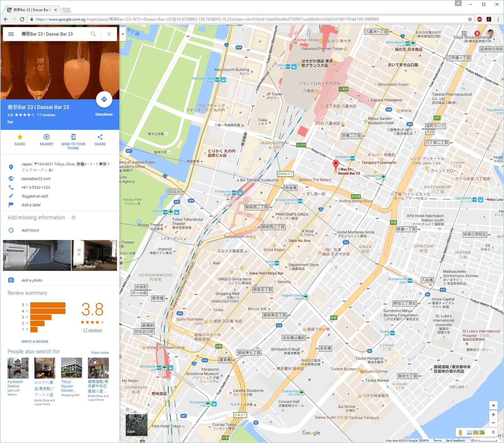
Task: Clear the search with the X icon
Action: (109, 34)
